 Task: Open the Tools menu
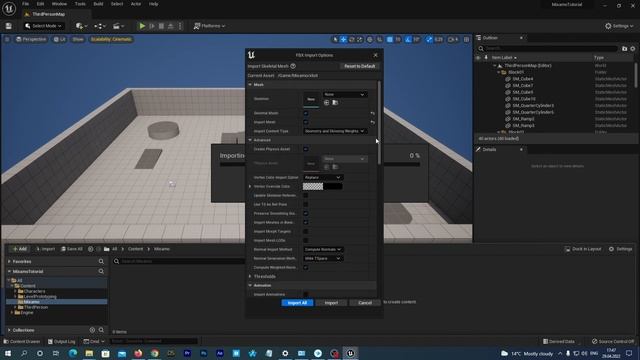80,4
